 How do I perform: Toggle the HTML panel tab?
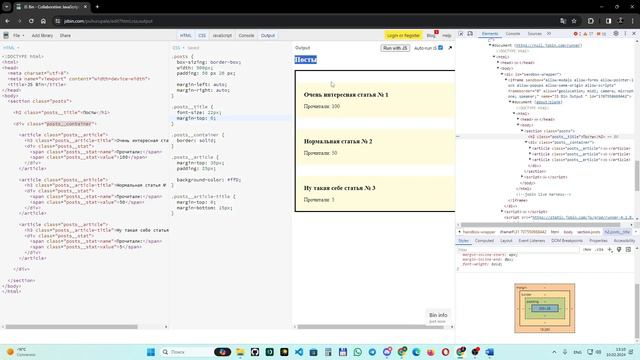point(185,36)
